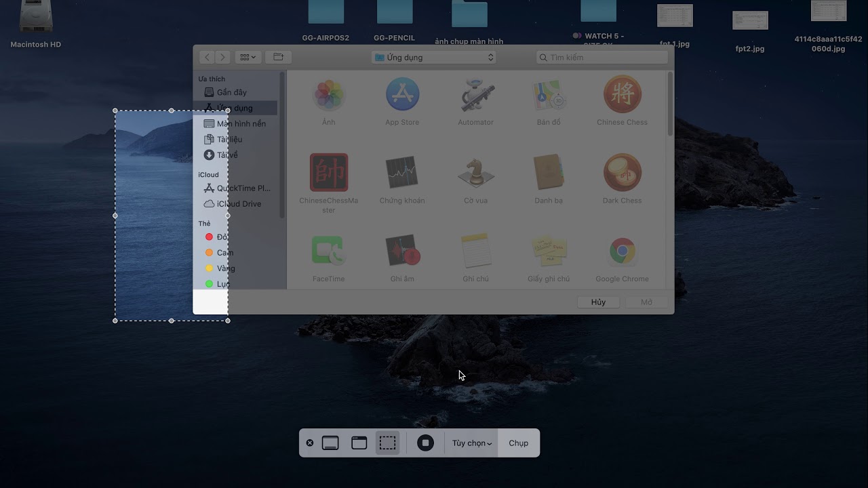Click the file list vertical scrollbar
Viewport: 868px width, 488px height.
pyautogui.click(x=671, y=104)
